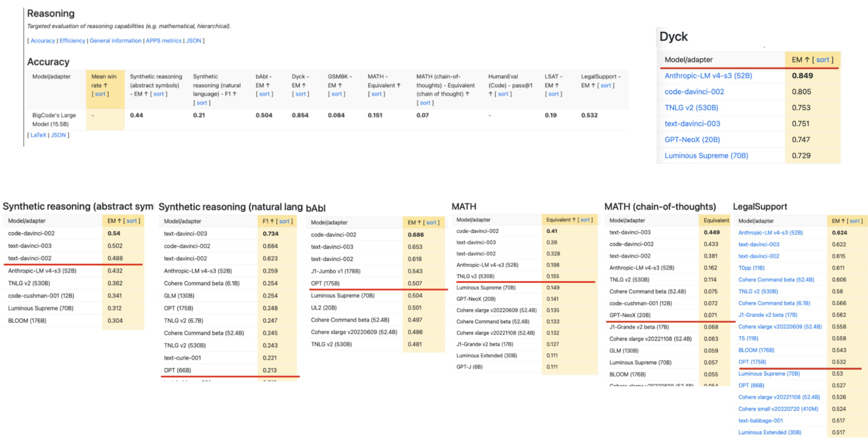Open text-babbage-001 link in LegalSupport table
The image size is (868, 438).
coord(760,421)
